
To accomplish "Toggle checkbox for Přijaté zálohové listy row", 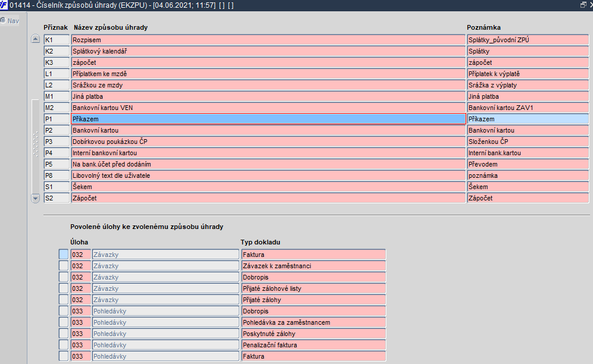I will coord(64,288).
